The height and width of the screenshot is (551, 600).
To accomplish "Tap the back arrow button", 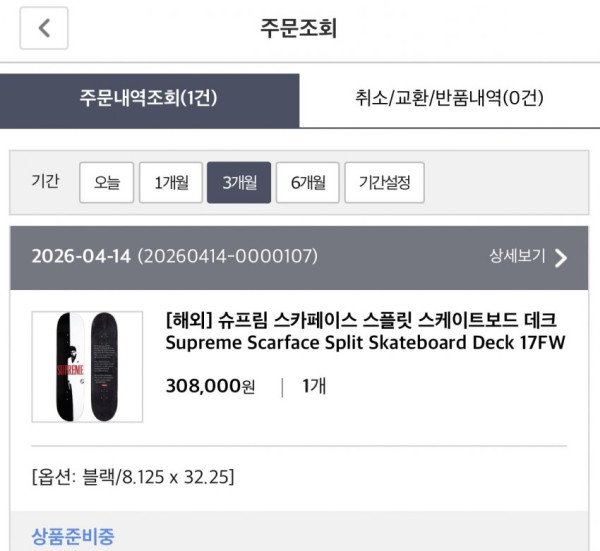I will click(44, 28).
